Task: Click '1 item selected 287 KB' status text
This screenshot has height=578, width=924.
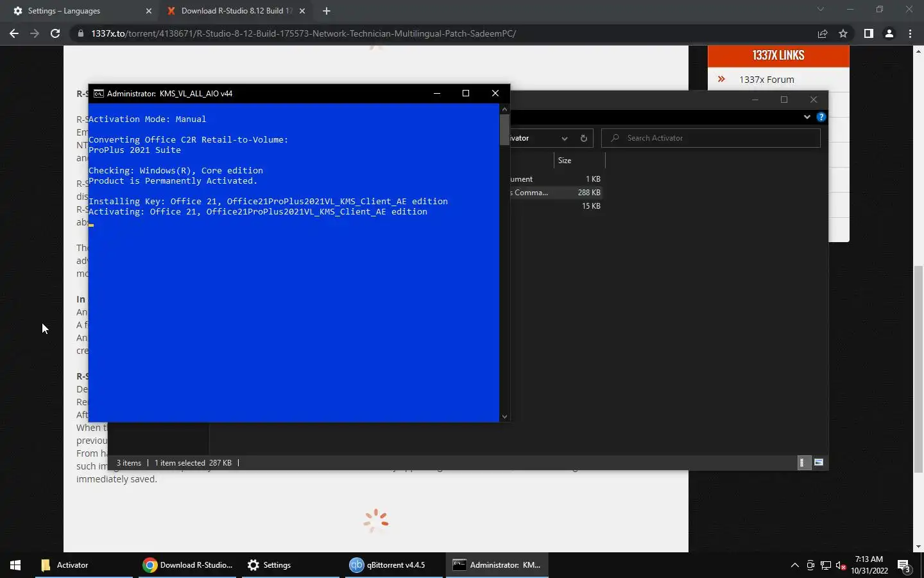Action: tap(193, 463)
